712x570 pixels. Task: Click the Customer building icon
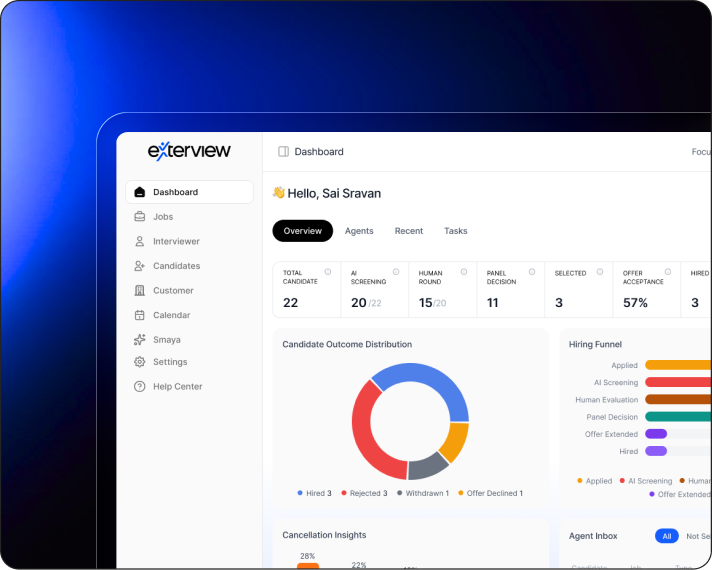(x=140, y=290)
